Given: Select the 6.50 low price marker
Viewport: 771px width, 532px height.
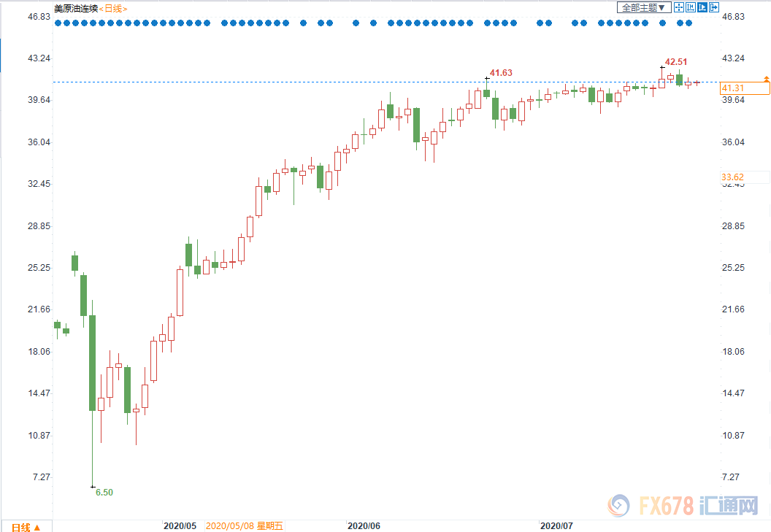Looking at the screenshot, I should pos(104,493).
